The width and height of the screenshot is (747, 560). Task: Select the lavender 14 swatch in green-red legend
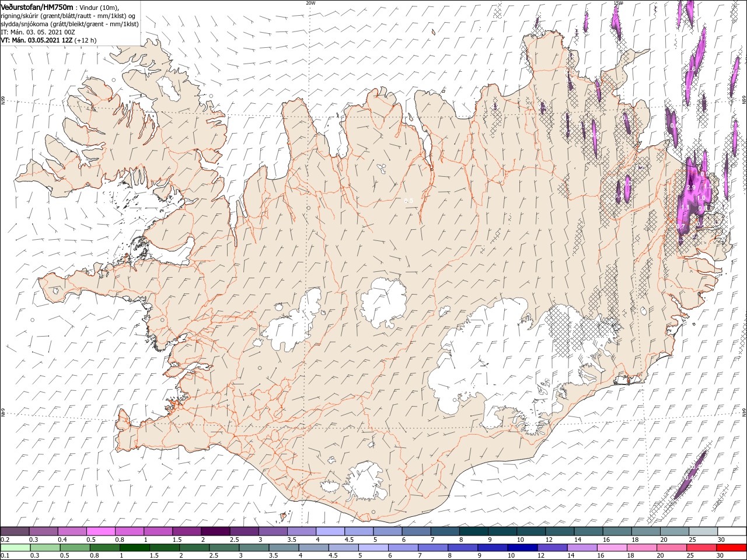[x=581, y=548]
